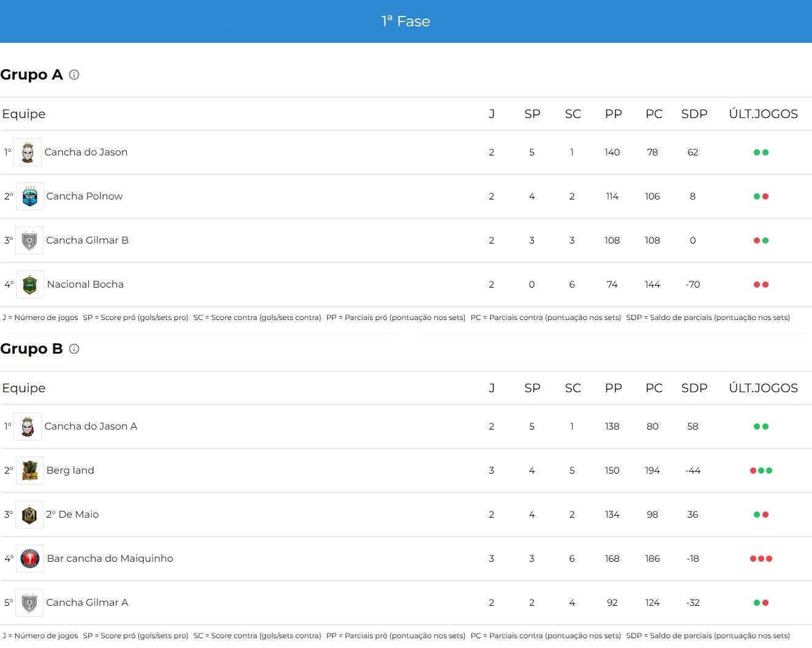Click Cancha do Jason's green result dots
Viewport: 812px width, 648px height.
761,152
